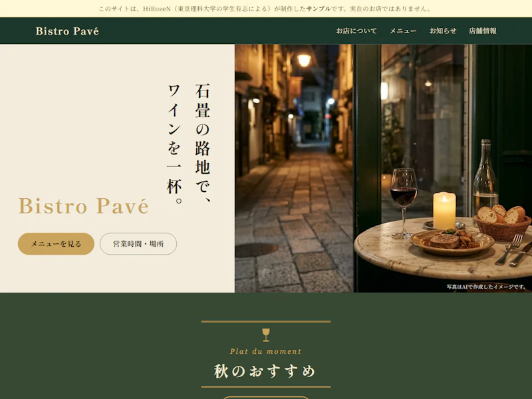Click the Bistro Pavé logo in header

(67, 31)
